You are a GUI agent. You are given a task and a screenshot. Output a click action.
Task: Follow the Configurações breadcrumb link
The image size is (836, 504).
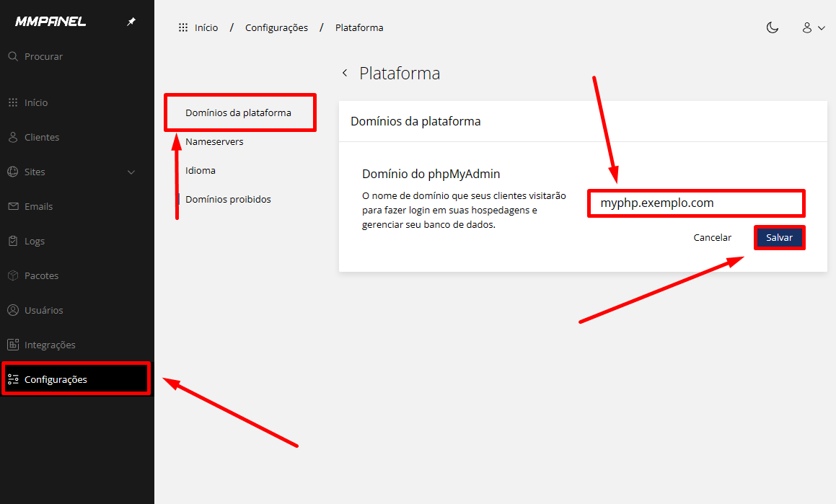276,27
